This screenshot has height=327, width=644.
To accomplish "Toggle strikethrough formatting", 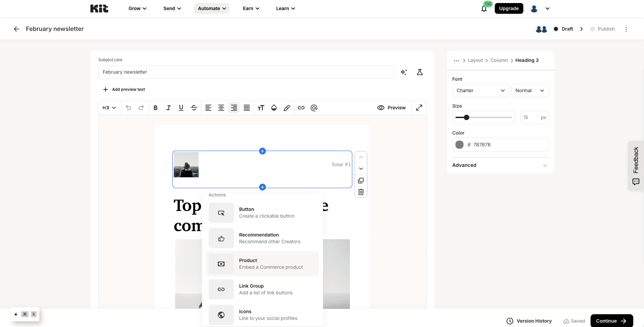I will (194, 108).
